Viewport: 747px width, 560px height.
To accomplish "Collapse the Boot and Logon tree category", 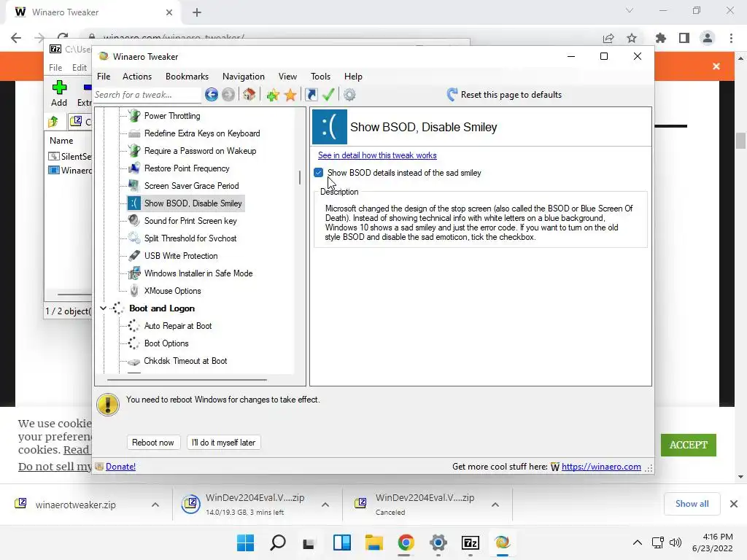I will [103, 308].
